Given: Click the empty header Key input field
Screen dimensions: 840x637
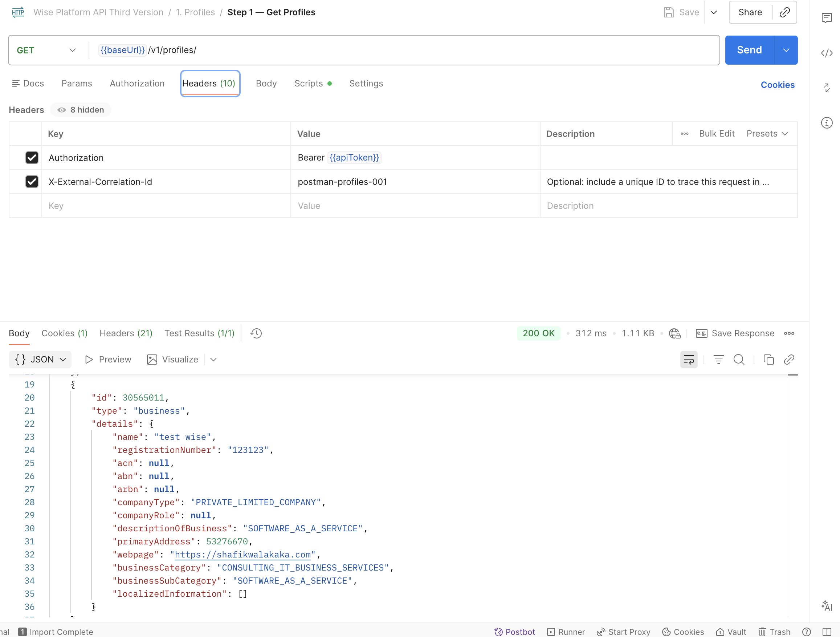Looking at the screenshot, I should click(166, 206).
